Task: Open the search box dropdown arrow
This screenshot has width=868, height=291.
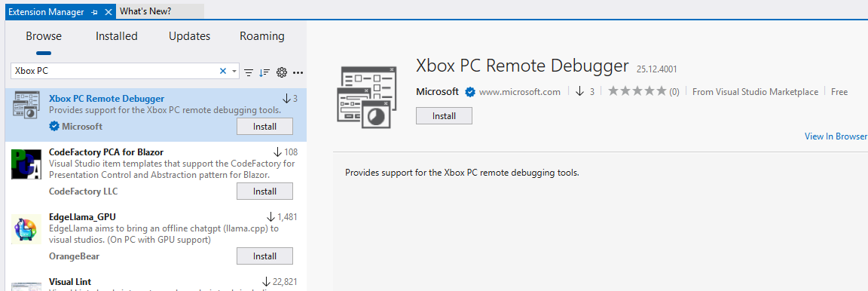Action: [x=235, y=72]
